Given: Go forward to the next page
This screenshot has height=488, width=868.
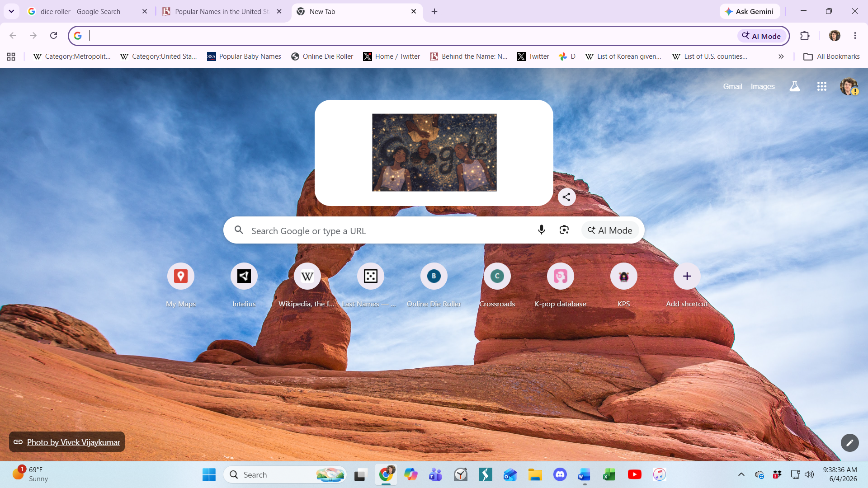Looking at the screenshot, I should pos(33,36).
